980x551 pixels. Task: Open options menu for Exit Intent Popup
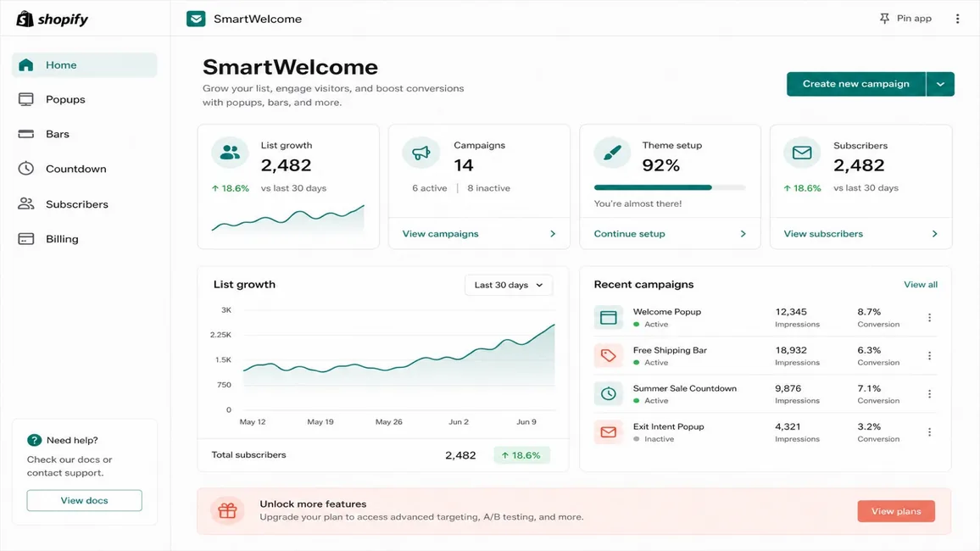tap(929, 431)
